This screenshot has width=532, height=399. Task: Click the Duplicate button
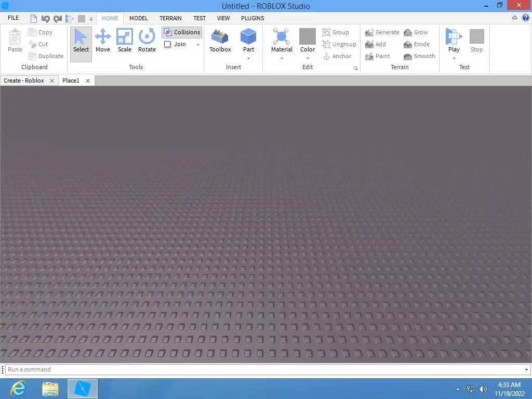tap(46, 56)
